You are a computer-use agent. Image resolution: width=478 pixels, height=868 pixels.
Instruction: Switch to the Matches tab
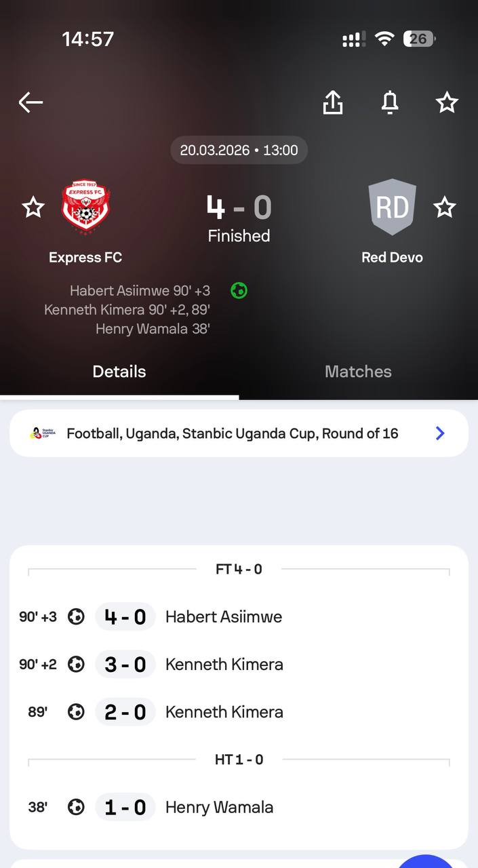coord(358,372)
